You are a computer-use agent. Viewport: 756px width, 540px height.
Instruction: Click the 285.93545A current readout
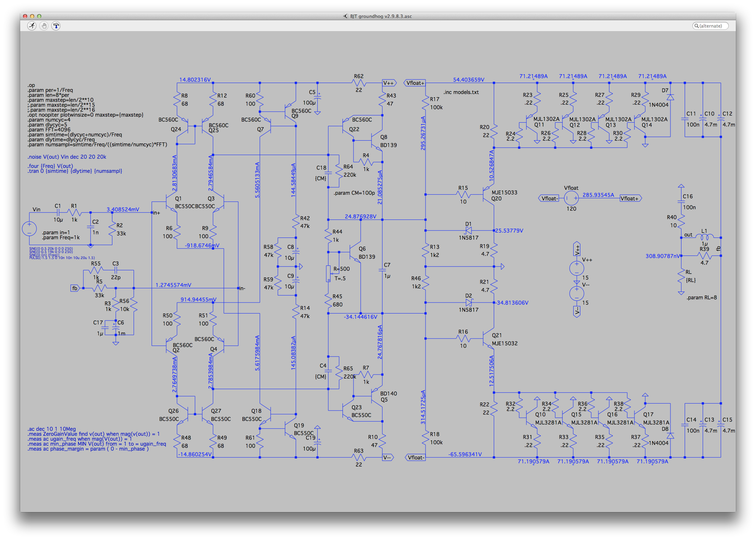coord(598,195)
